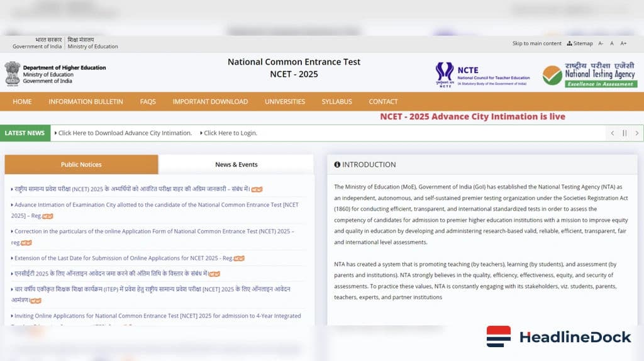Click the NCTE logo in the header
644x361 pixels.
tap(482, 74)
